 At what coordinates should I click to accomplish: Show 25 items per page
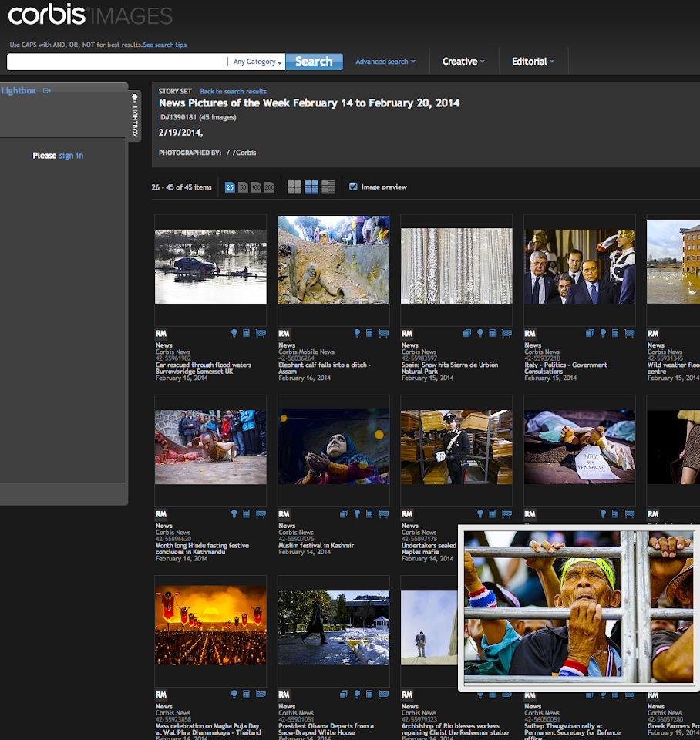230,187
